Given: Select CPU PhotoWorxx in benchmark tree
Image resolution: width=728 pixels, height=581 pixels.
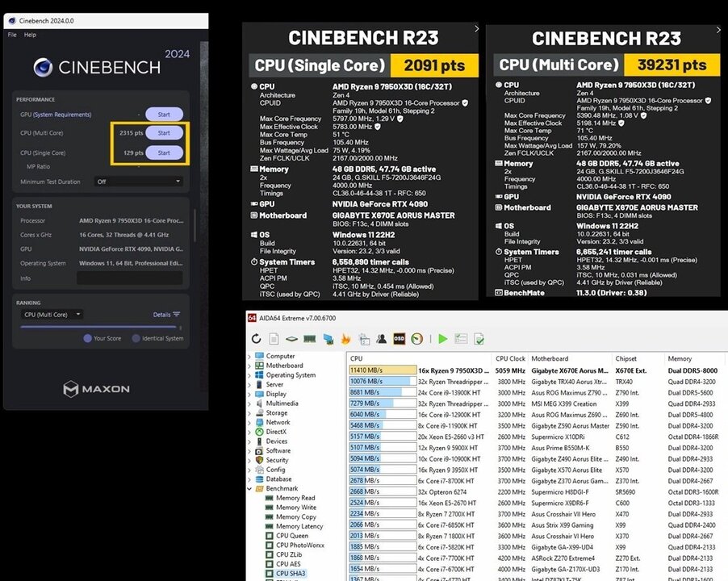Looking at the screenshot, I should point(300,545).
